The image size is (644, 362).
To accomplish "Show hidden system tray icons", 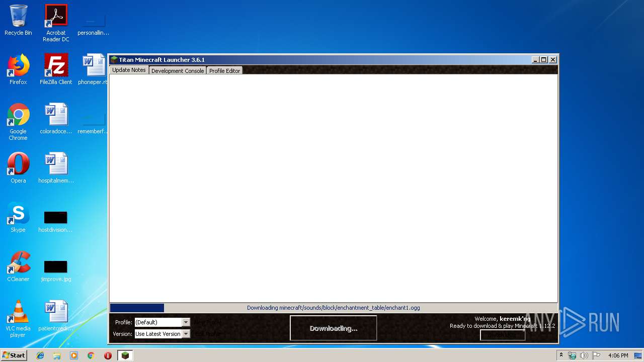I will (x=561, y=355).
